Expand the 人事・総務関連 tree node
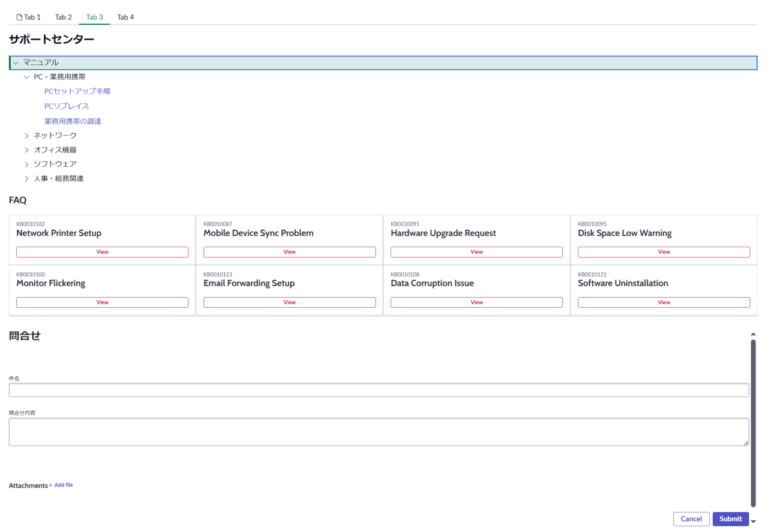 26,179
